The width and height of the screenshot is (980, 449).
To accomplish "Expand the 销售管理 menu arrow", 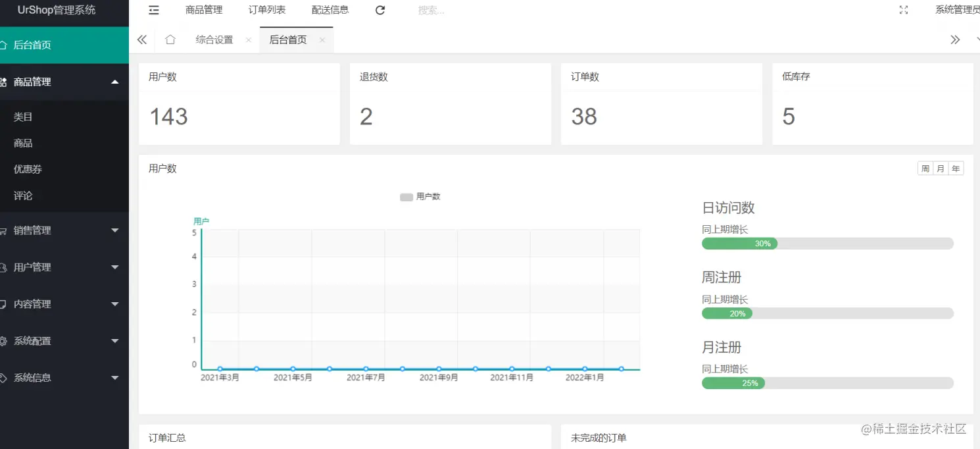I will (115, 230).
